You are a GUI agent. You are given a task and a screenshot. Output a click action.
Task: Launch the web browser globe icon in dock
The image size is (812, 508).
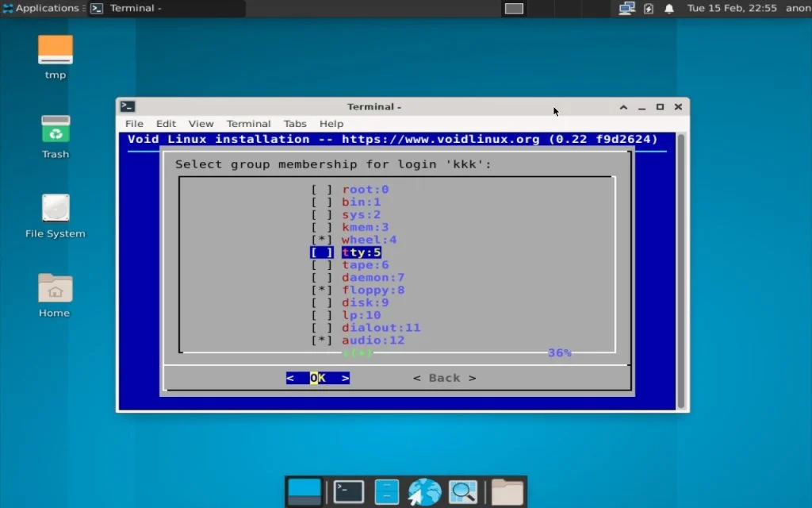coord(424,491)
